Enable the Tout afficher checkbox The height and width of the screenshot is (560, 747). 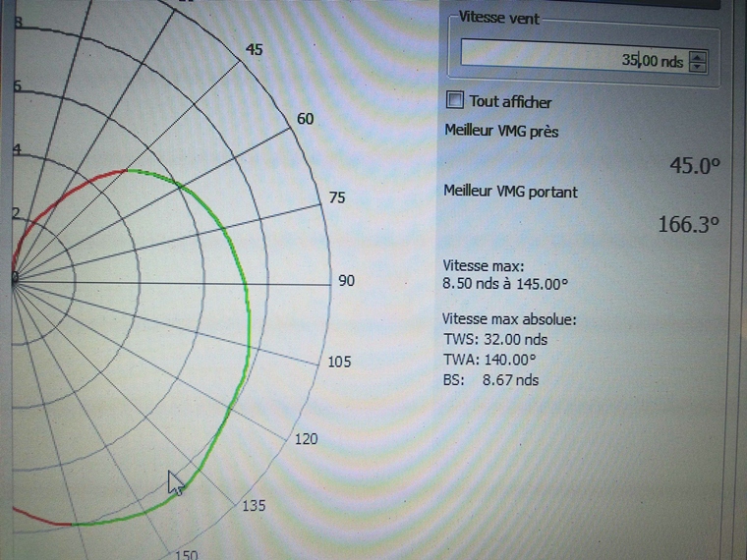(455, 100)
